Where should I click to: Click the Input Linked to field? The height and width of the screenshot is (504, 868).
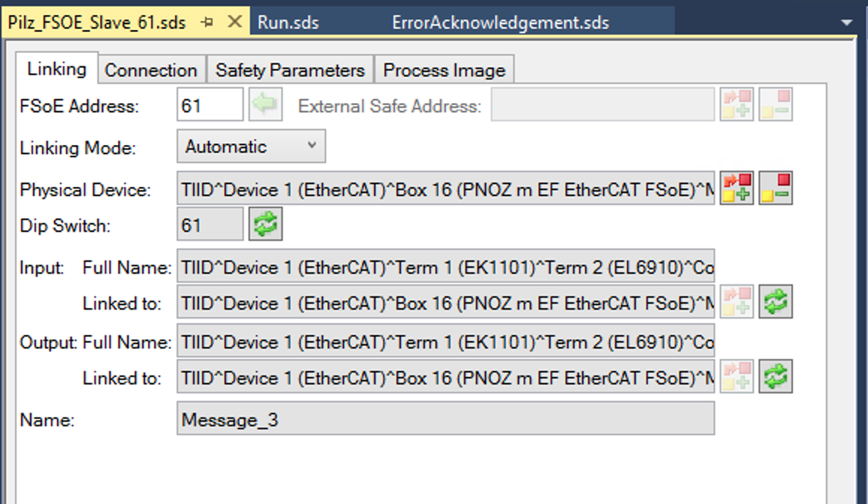(x=446, y=301)
